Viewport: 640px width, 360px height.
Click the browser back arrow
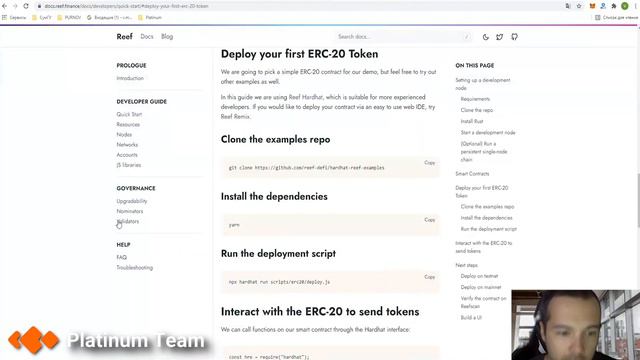(x=4, y=6)
